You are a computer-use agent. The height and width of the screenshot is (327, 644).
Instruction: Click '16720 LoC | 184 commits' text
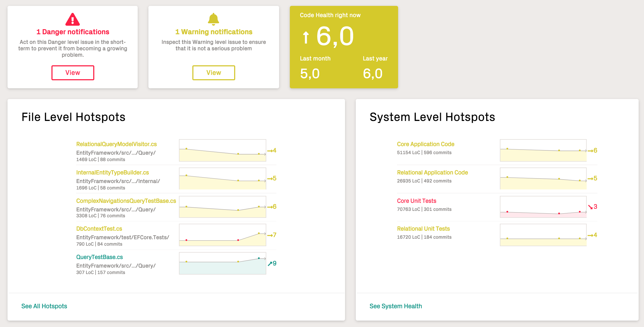[424, 237]
